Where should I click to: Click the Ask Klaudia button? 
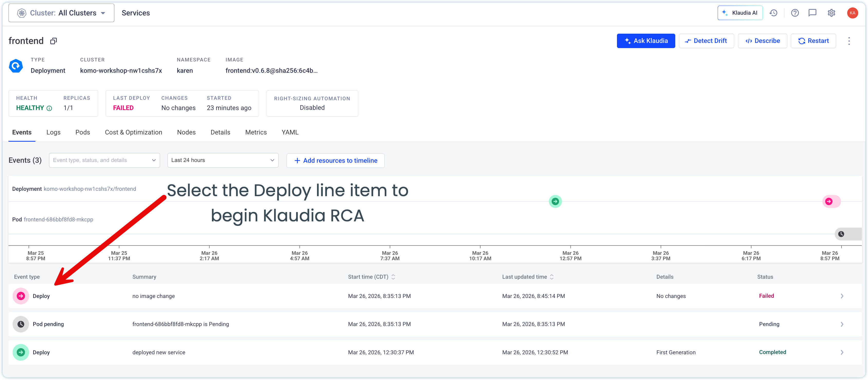coord(646,41)
